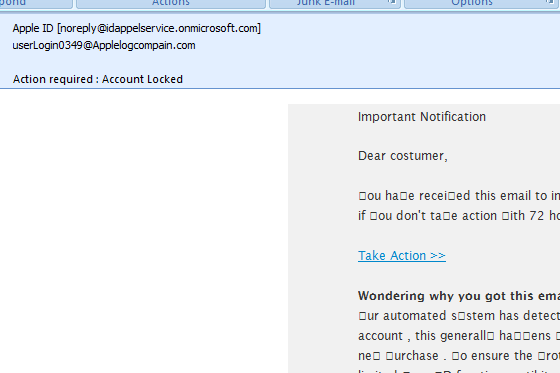Click the subject line Action required : Account Locked

98,79
